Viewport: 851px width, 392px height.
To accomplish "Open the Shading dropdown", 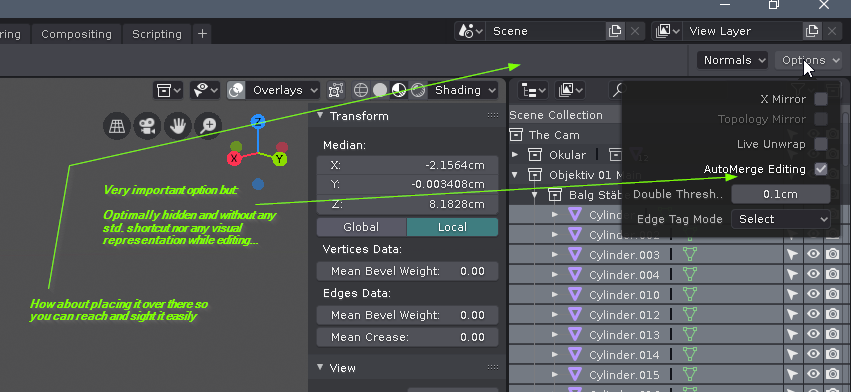I will click(463, 90).
